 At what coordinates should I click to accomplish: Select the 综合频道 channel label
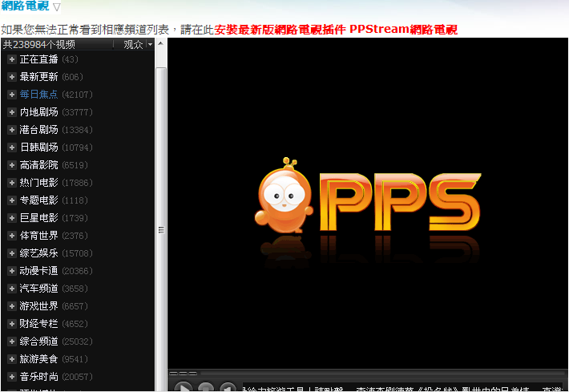pyautogui.click(x=38, y=341)
